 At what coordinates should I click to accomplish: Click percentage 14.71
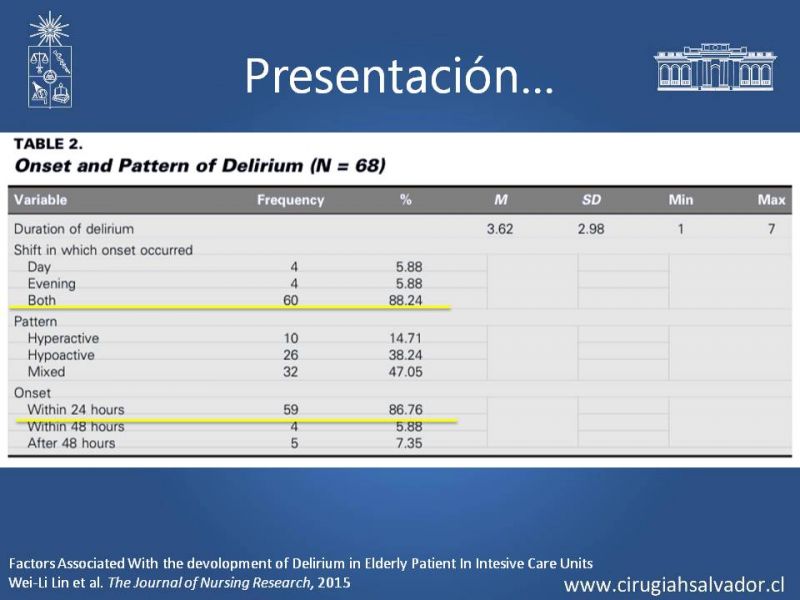[x=406, y=338]
